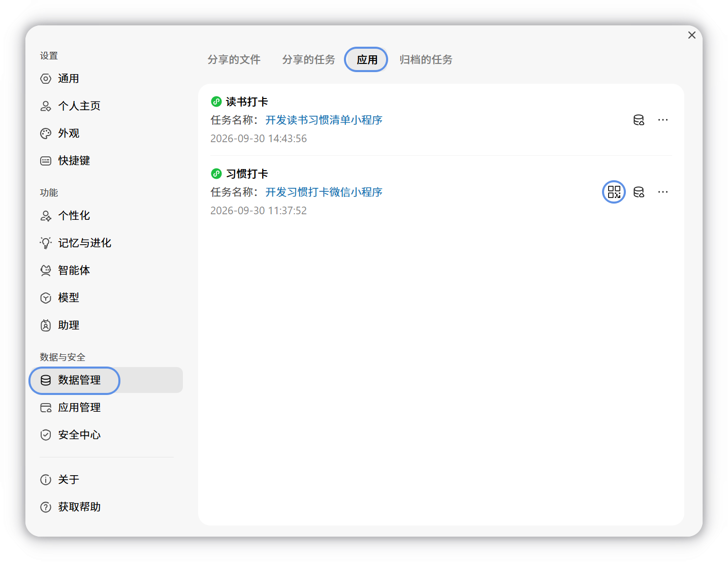
Task: Open database icon for 习惯打卡 app
Action: point(639,192)
